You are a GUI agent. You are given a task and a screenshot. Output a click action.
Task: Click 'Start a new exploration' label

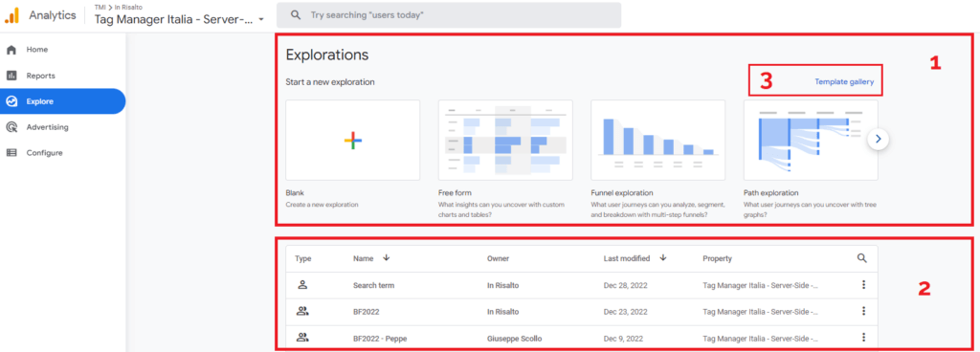click(x=330, y=81)
